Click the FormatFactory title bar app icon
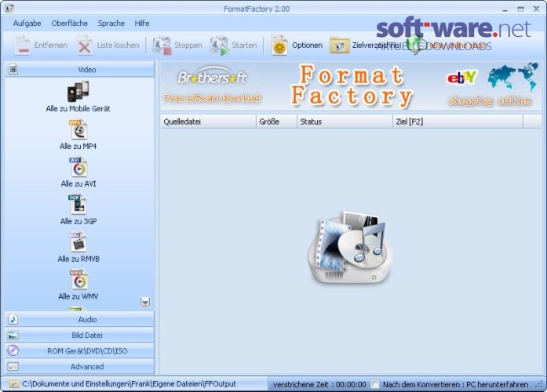Viewport: 547px width, 392px height. coord(9,8)
